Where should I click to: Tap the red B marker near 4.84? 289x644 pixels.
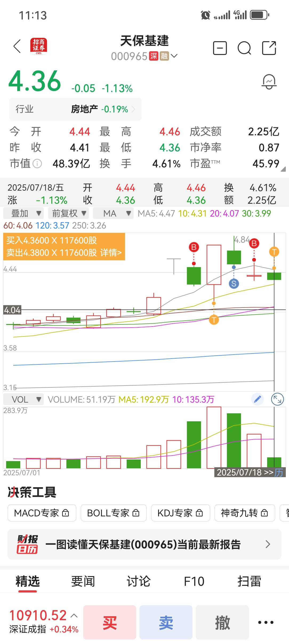tap(254, 243)
